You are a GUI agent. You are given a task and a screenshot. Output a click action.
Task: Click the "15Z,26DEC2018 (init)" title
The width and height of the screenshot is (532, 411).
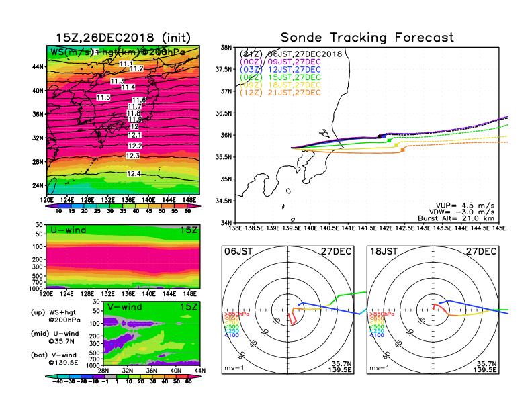123,37
